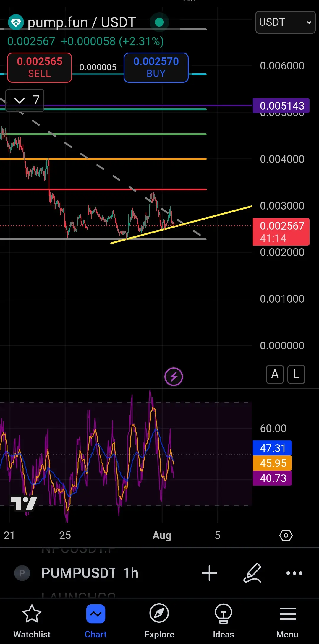Tap the 0.000005 spread value
Image resolution: width=319 pixels, height=644 pixels.
pos(98,67)
